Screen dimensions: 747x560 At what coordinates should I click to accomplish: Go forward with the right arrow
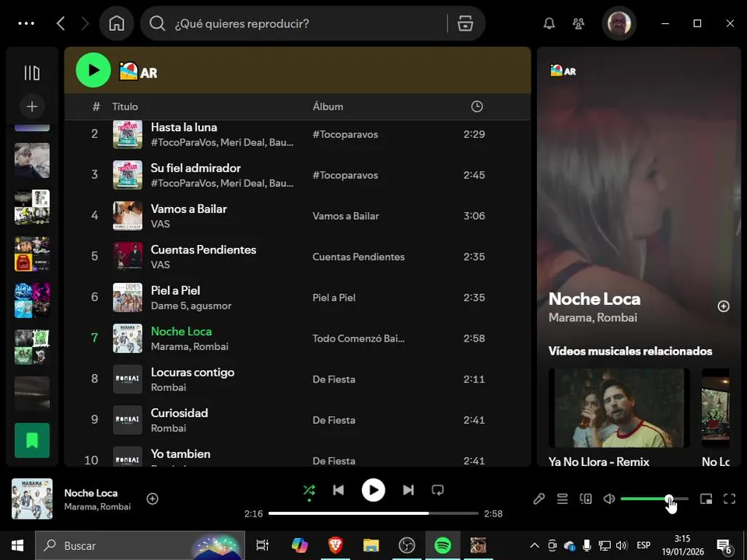tap(85, 23)
